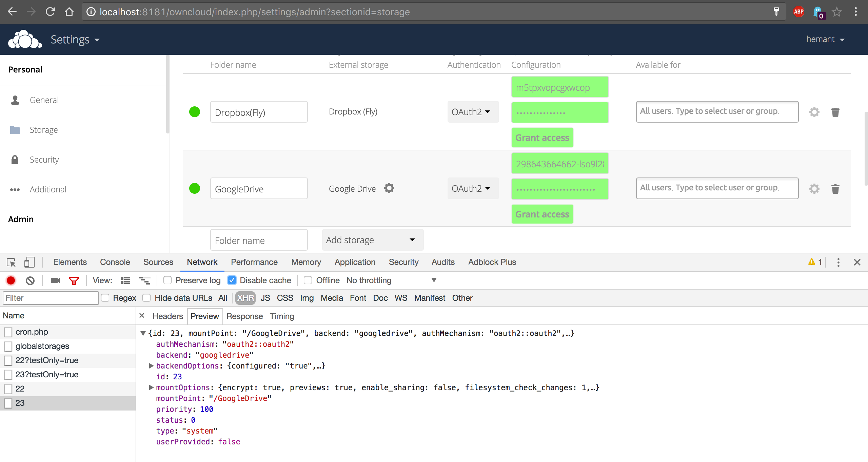Screen dimensions: 868x462
Task: Open the Add storage dropdown
Action: [x=372, y=240]
